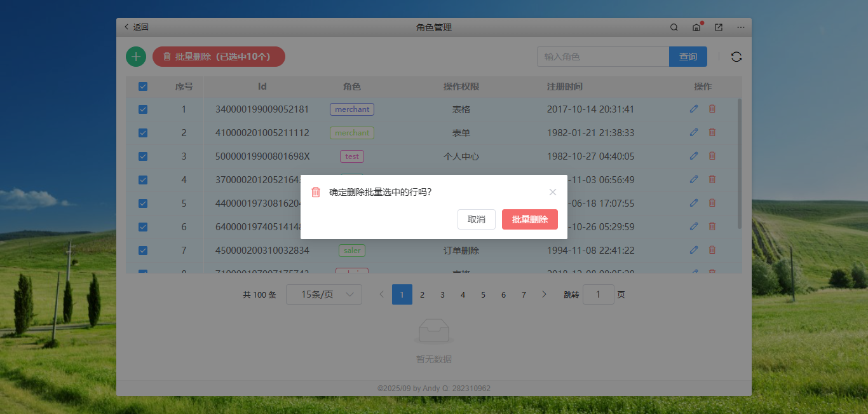
Task: Click the previous page chevron
Action: point(381,294)
